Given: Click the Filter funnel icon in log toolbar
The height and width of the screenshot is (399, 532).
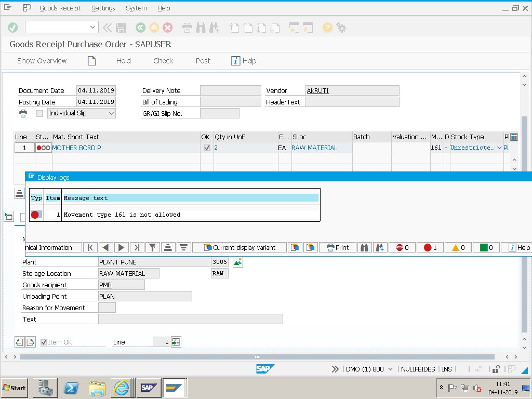Looking at the screenshot, I should 152,247.
